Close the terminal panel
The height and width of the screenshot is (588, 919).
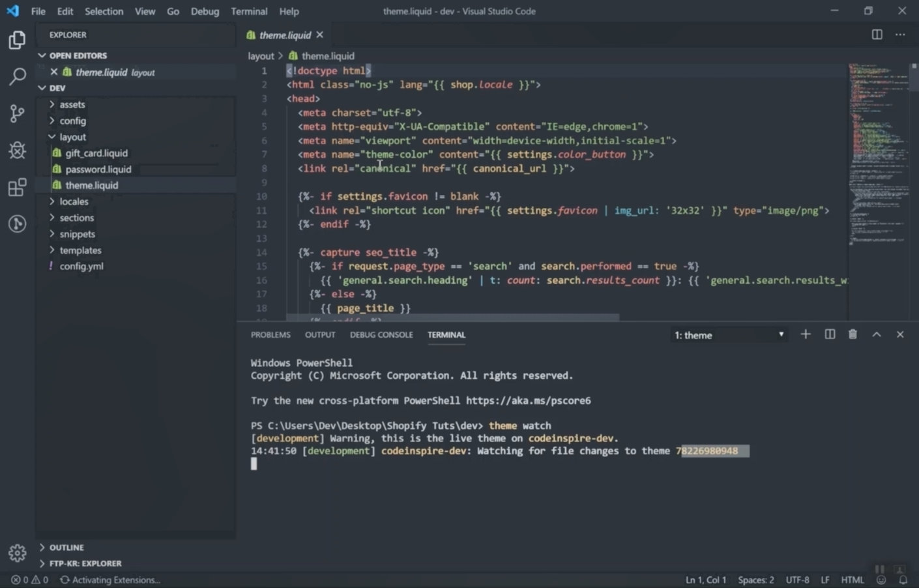[x=900, y=334]
